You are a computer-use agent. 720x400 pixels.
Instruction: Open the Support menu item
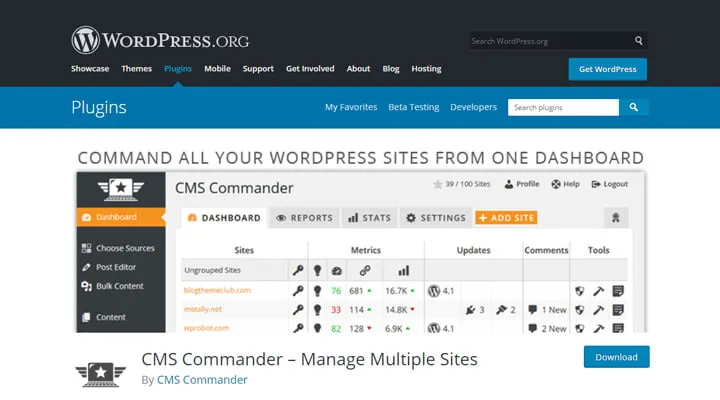258,68
